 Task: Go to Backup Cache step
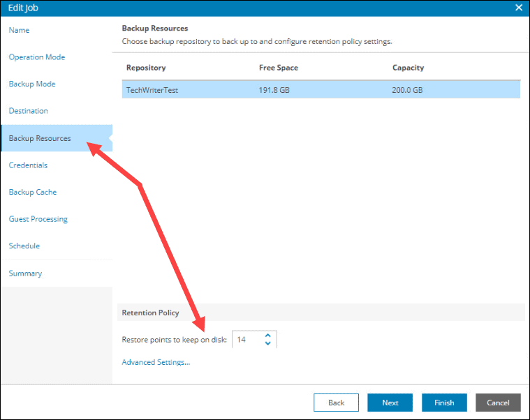[x=33, y=192]
